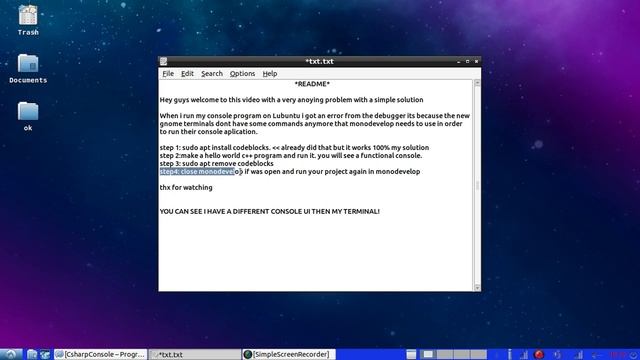Click the power icon at panel end

(633, 354)
